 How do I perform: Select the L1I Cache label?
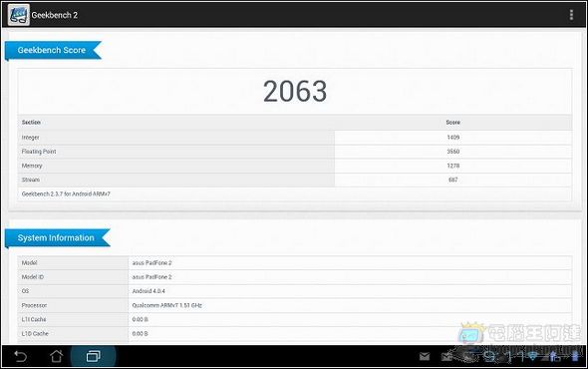[34, 319]
